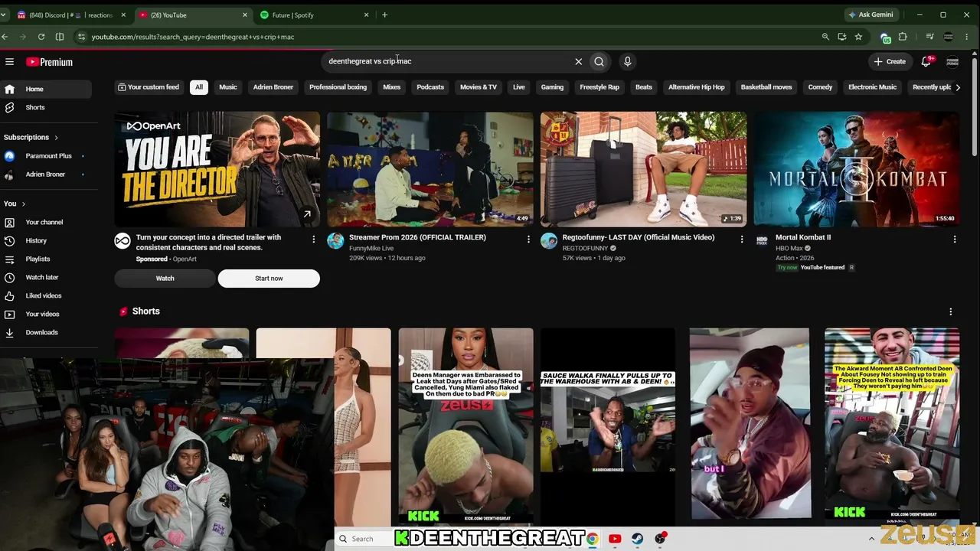Switch to the Future Spotify tab

pyautogui.click(x=314, y=15)
